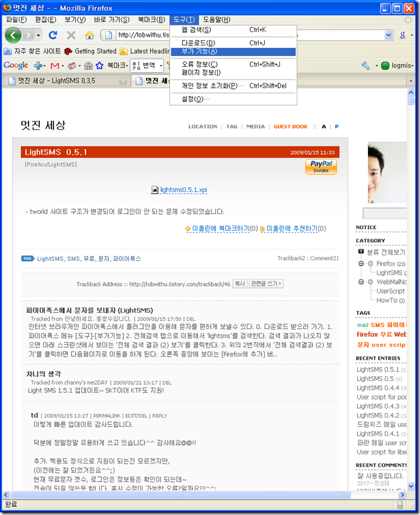Image resolution: width=420 pixels, height=515 pixels.
Task: Click the Google Toolbar logo
Action: 16,65
